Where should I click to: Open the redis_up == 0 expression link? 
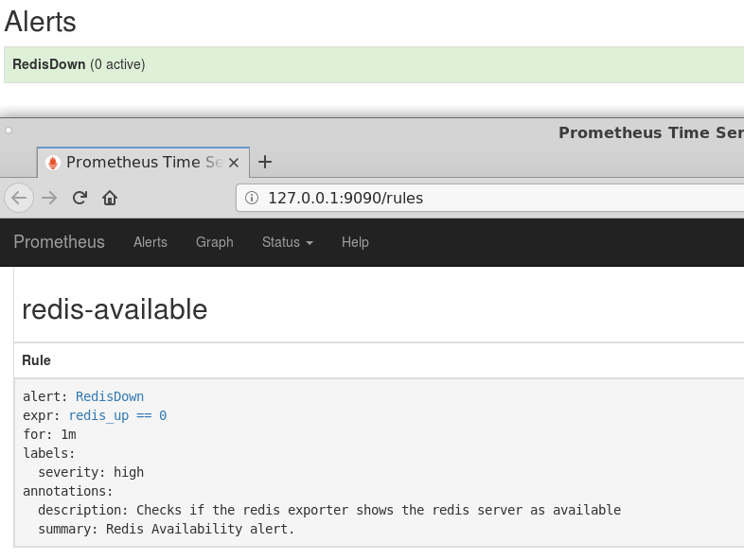coord(117,416)
